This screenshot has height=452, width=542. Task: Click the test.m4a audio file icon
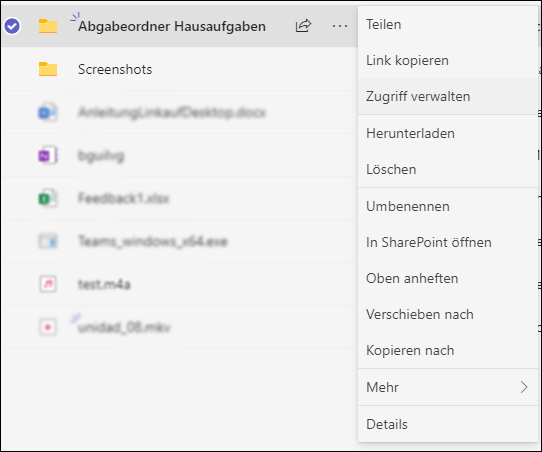48,284
